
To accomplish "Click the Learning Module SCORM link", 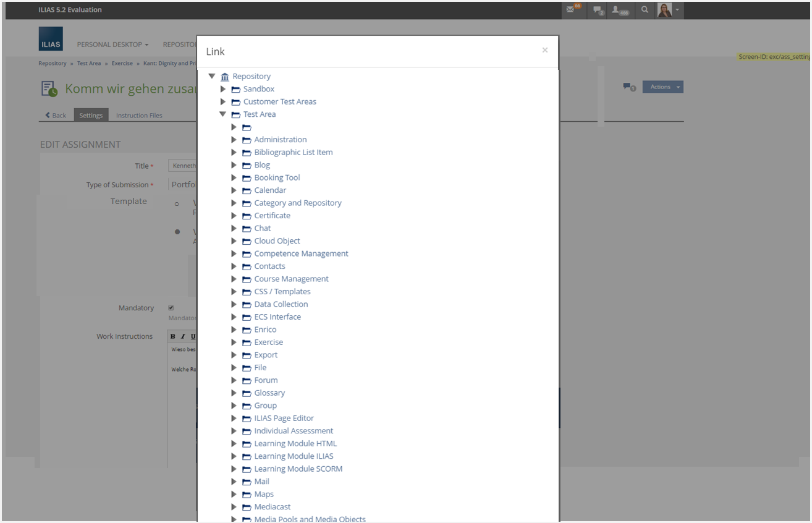I will click(298, 469).
